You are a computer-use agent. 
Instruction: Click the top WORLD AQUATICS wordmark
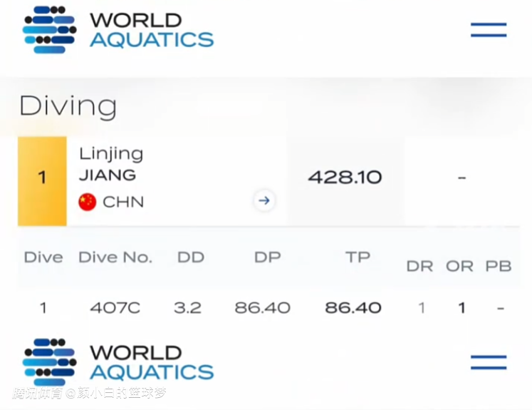click(151, 30)
